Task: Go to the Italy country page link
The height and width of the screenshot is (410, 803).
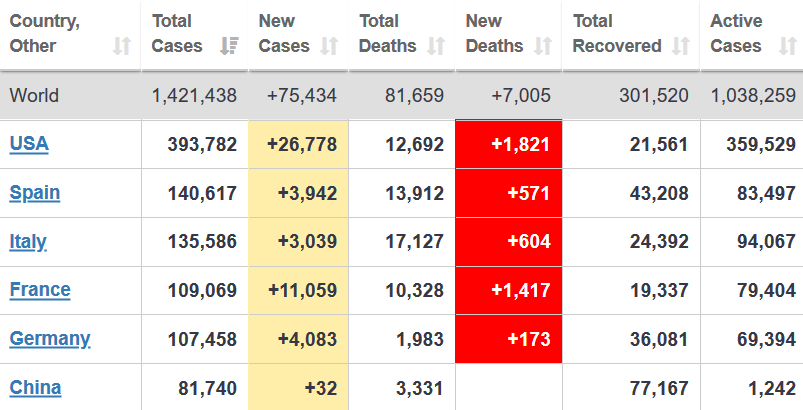Action: tap(28, 242)
